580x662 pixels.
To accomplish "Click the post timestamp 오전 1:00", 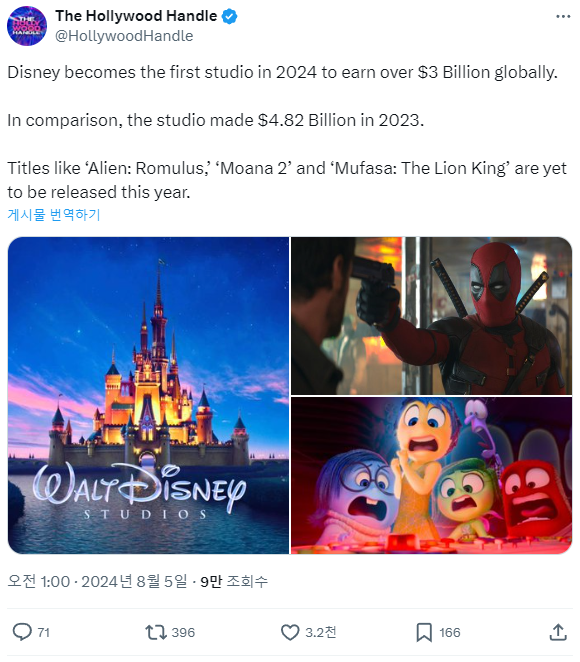I will [x=38, y=581].
